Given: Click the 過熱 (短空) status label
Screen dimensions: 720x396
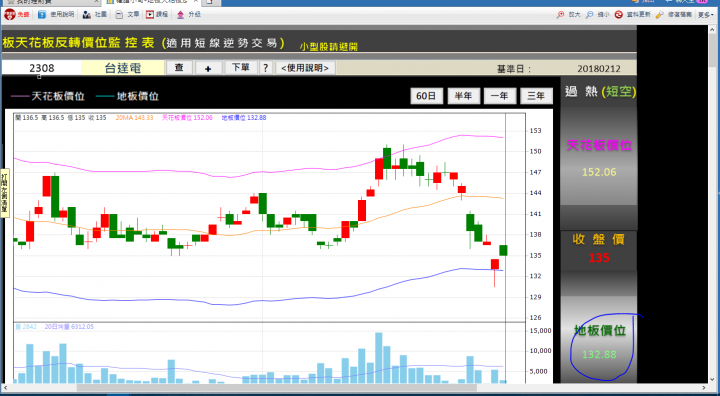Looking at the screenshot, I should [x=600, y=91].
